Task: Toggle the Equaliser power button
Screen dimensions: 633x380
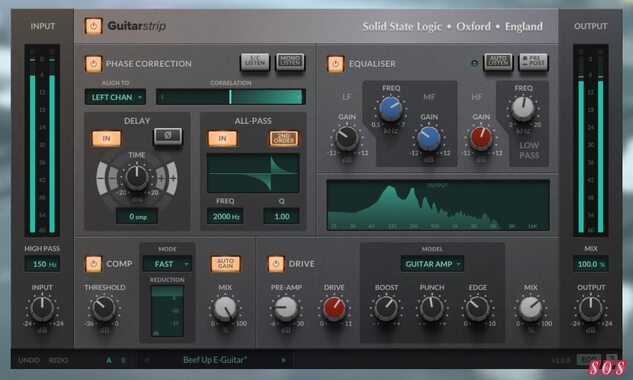Action: [335, 64]
